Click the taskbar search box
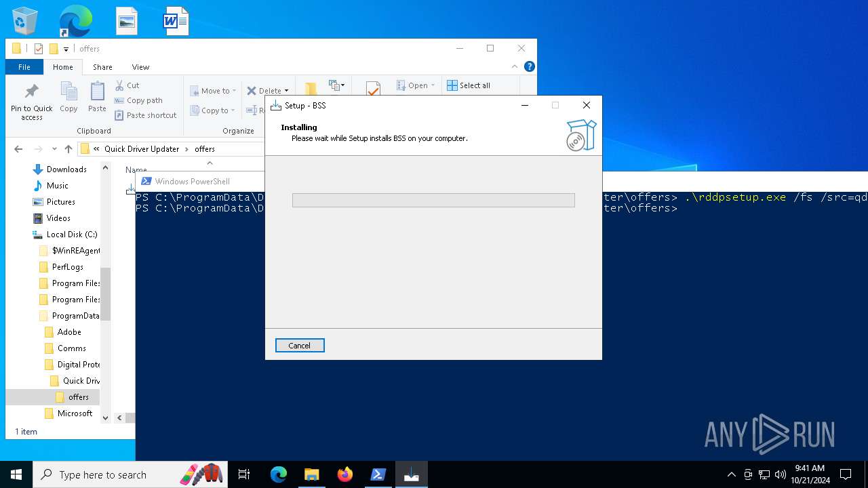 [132, 474]
